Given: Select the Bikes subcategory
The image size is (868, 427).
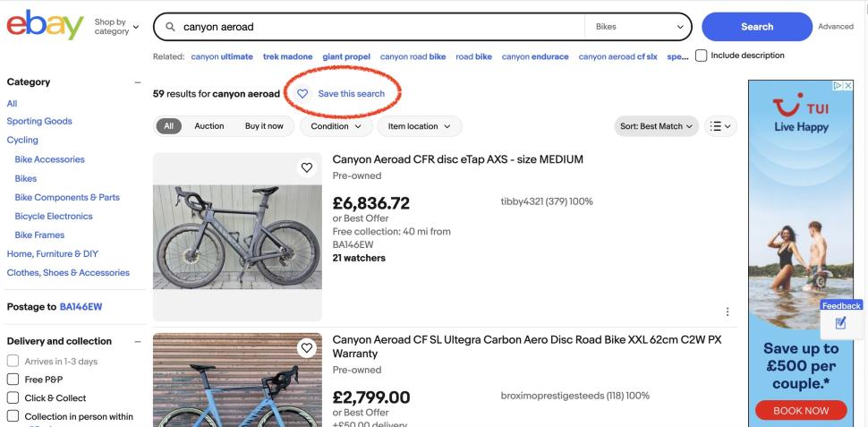Looking at the screenshot, I should pyautogui.click(x=26, y=179).
